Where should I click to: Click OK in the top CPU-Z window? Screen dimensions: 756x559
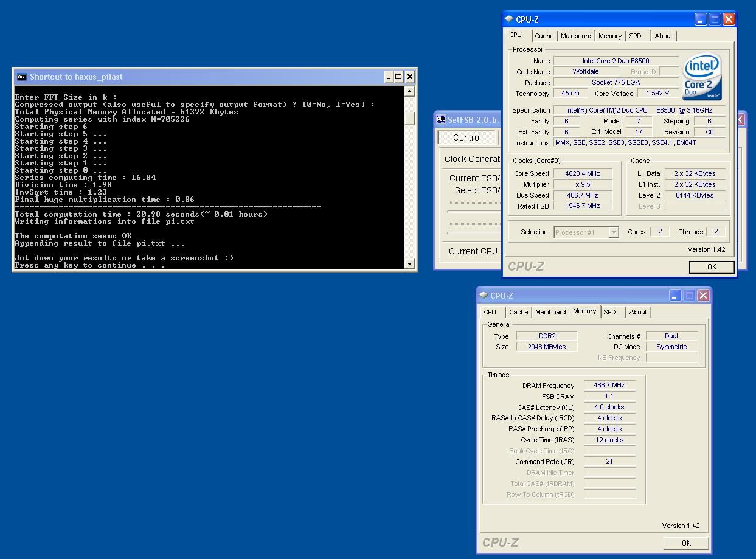tap(712, 266)
